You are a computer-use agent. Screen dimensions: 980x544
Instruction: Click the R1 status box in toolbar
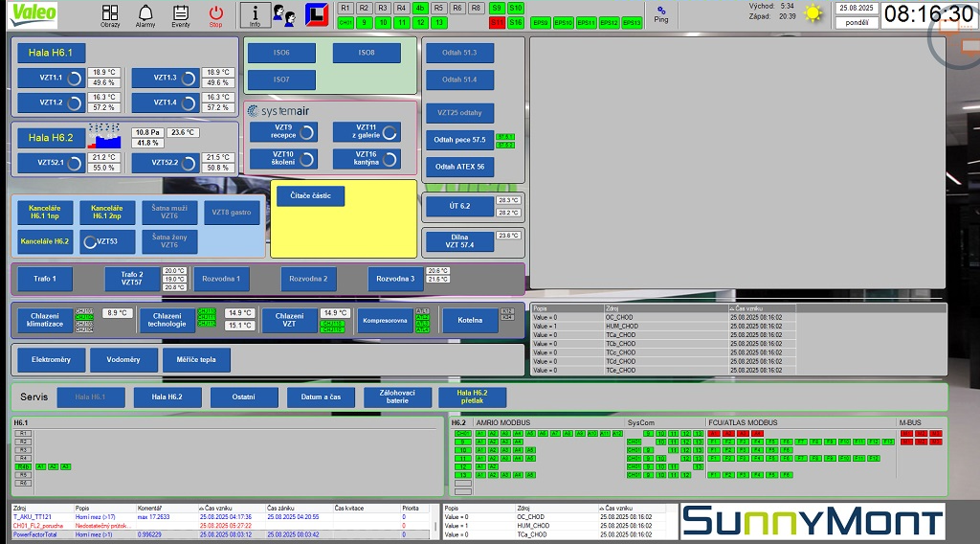coord(345,8)
